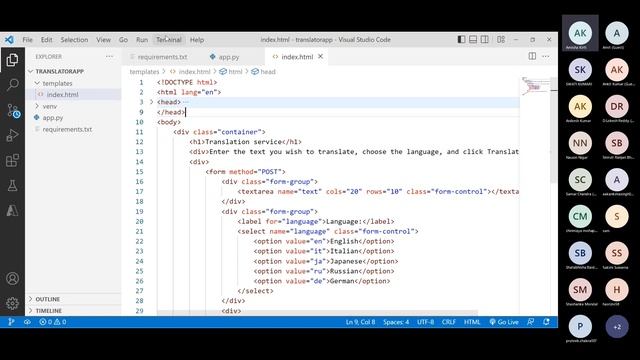The height and width of the screenshot is (360, 640).
Task: Open the Help menu
Action: (197, 40)
